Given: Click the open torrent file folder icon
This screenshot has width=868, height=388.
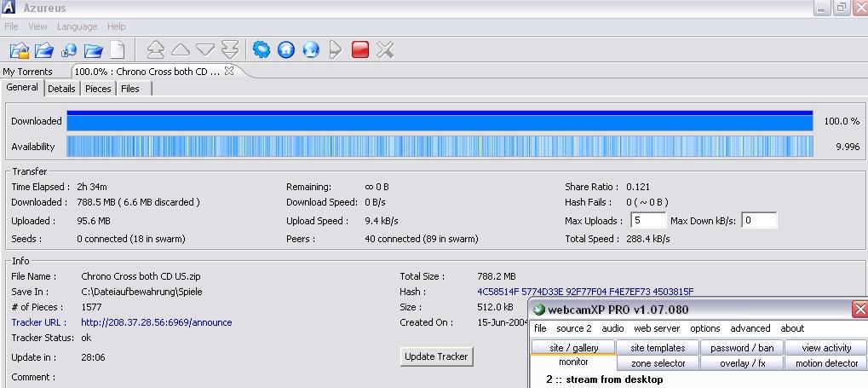Looking at the screenshot, I should point(44,49).
